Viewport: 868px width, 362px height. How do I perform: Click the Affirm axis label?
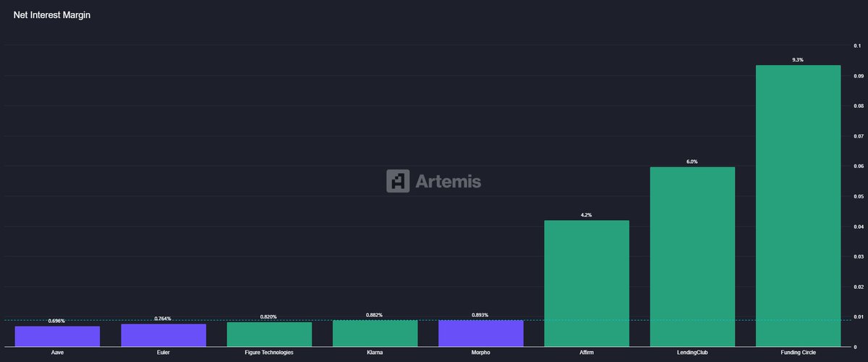coord(587,353)
